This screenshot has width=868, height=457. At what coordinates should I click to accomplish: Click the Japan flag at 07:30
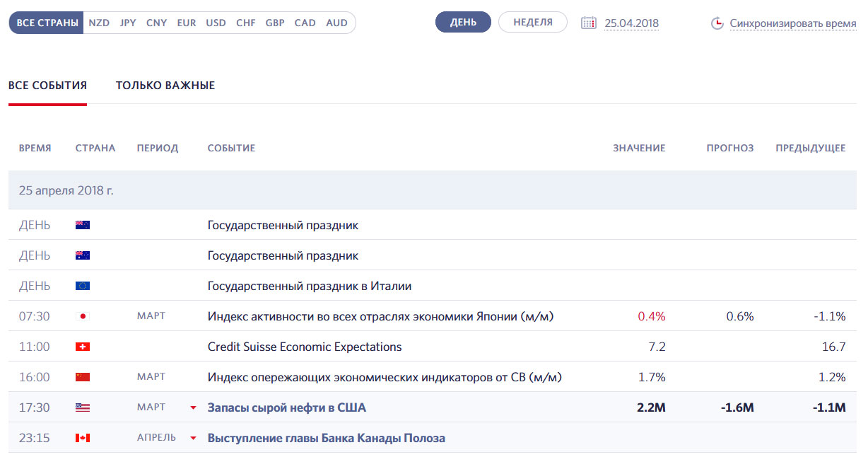pos(83,316)
